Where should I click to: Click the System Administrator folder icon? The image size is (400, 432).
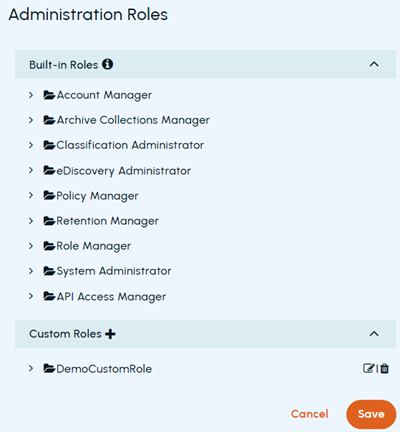click(x=49, y=271)
